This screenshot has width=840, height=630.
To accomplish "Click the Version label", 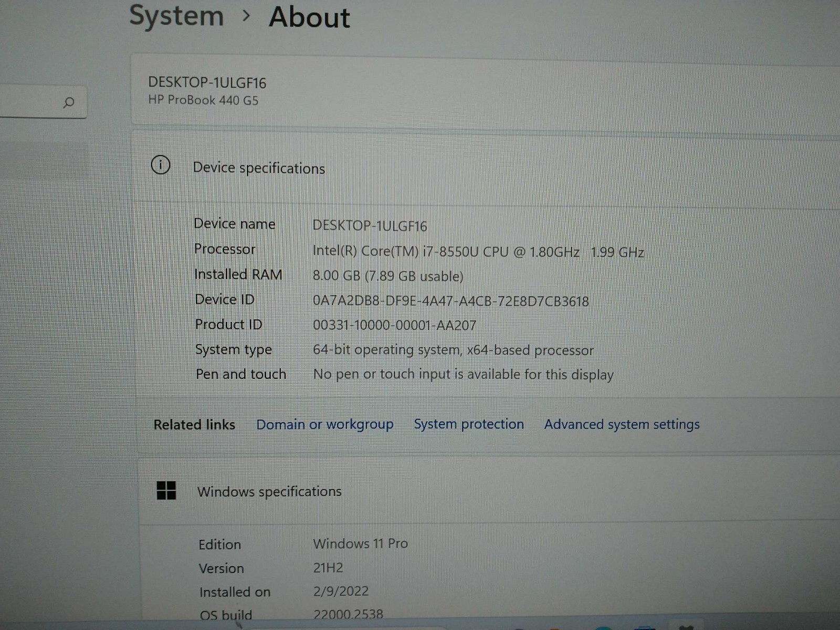I will (x=221, y=568).
